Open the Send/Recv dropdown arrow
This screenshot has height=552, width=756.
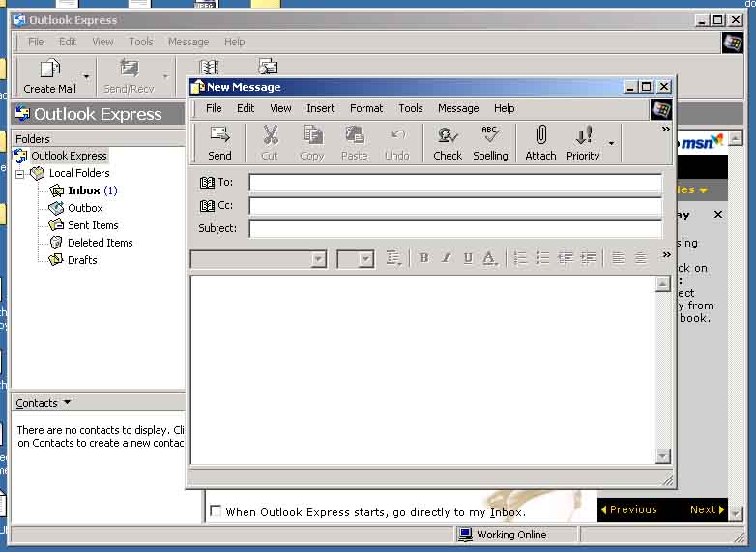tap(165, 76)
